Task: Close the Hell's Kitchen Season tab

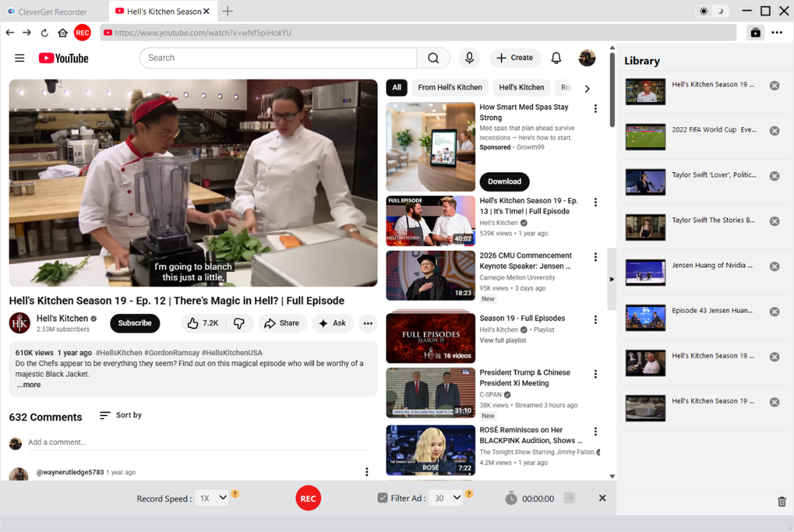Action: 206,11
